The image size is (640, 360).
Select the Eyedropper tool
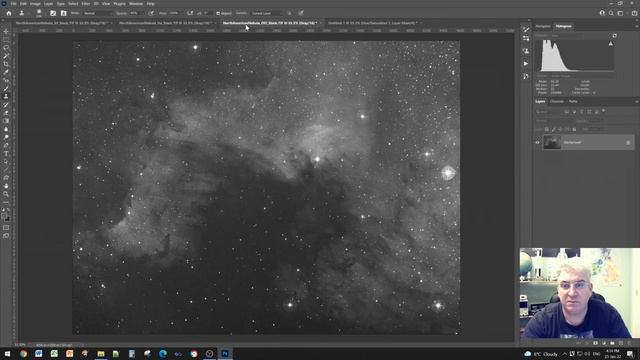pyautogui.click(x=6, y=72)
